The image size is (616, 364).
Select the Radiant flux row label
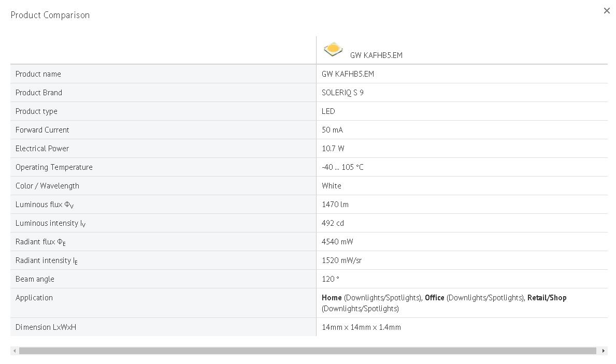pyautogui.click(x=40, y=242)
